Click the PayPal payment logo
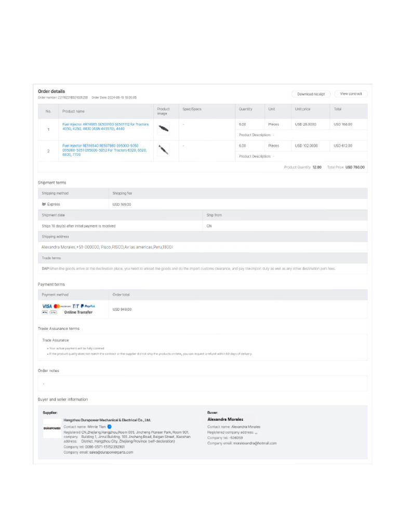Image resolution: width=399 pixels, height=532 pixels. [x=88, y=306]
